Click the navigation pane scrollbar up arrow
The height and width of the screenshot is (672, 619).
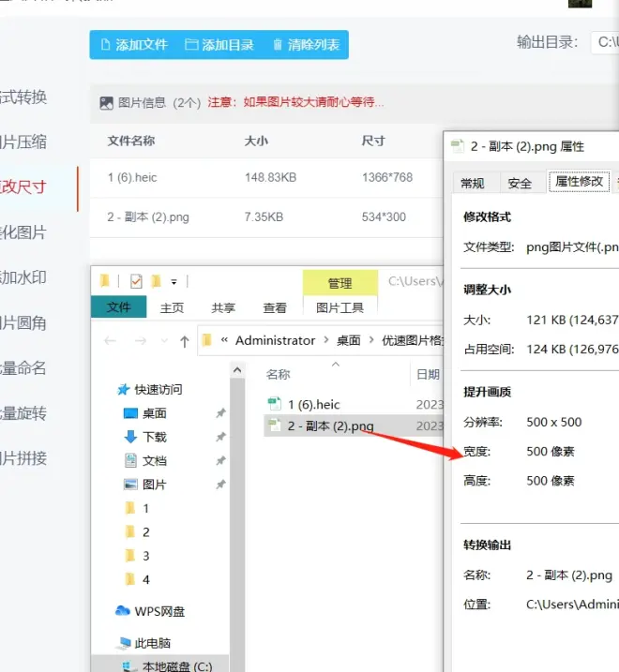pyautogui.click(x=237, y=371)
